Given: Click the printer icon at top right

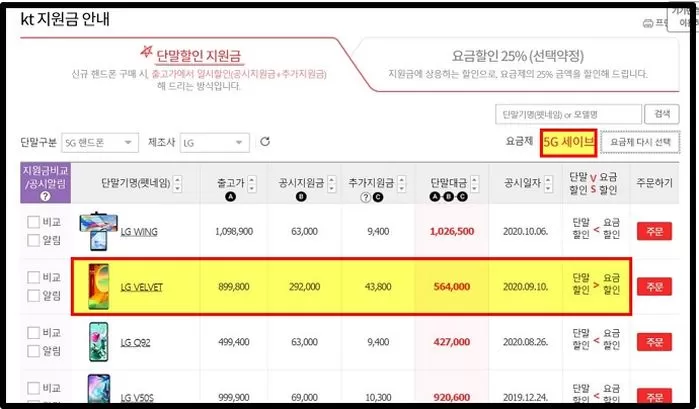Looking at the screenshot, I should point(648,23).
